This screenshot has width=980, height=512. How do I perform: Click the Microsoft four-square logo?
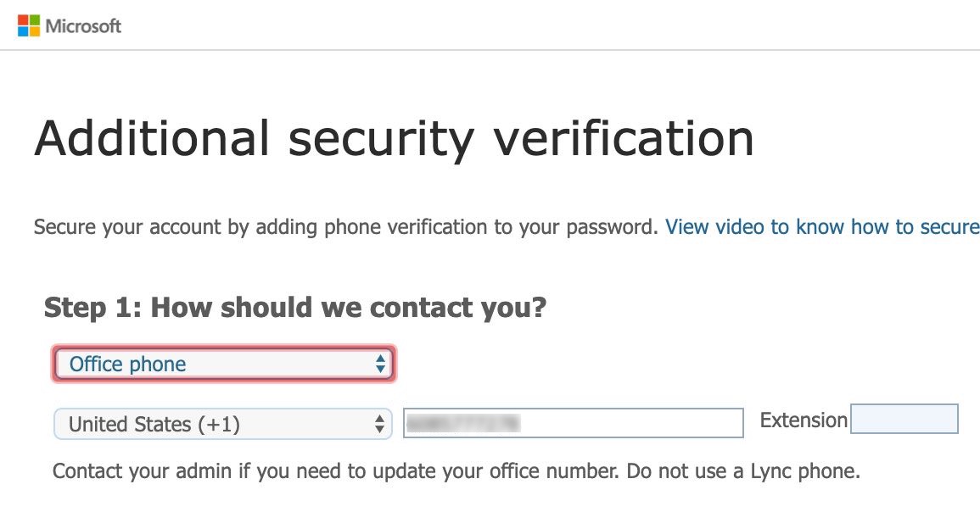29,26
